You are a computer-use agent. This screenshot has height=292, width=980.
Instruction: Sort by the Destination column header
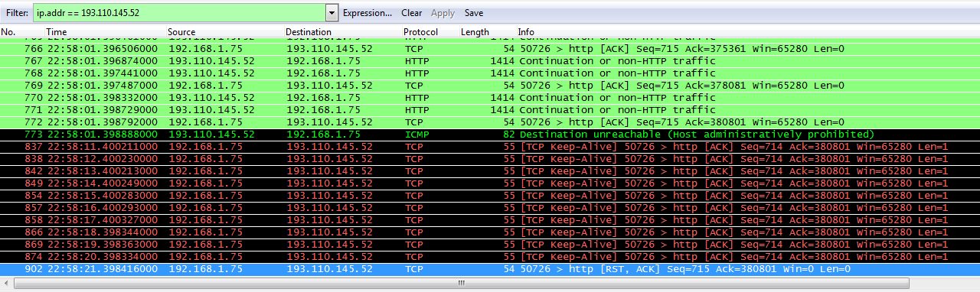(x=309, y=32)
